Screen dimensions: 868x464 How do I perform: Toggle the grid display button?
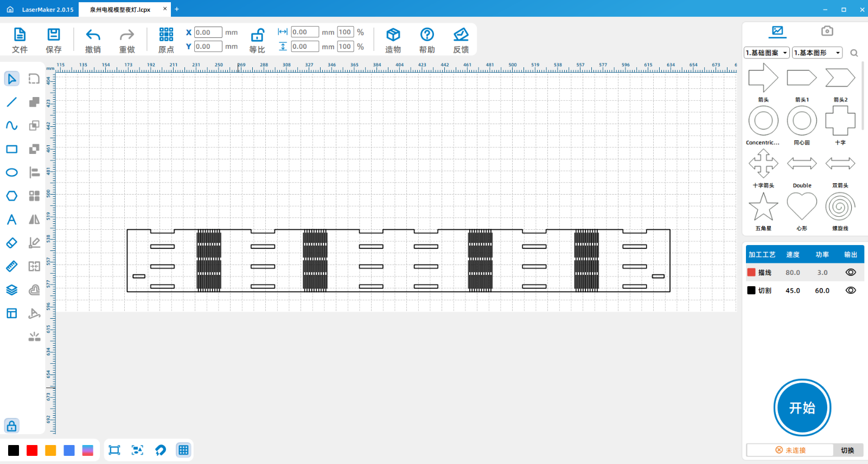pos(183,450)
